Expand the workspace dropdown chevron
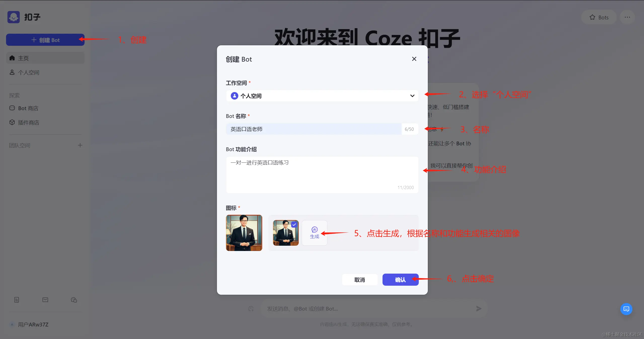This screenshot has width=644, height=339. tap(412, 96)
